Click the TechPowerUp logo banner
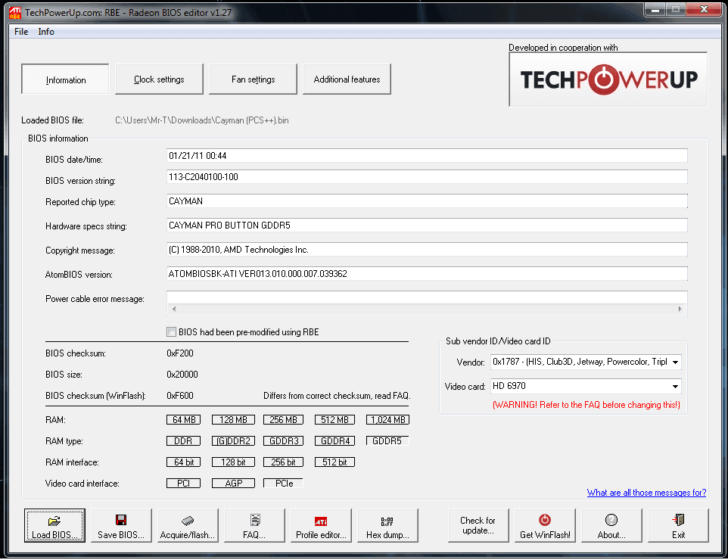 pyautogui.click(x=608, y=79)
